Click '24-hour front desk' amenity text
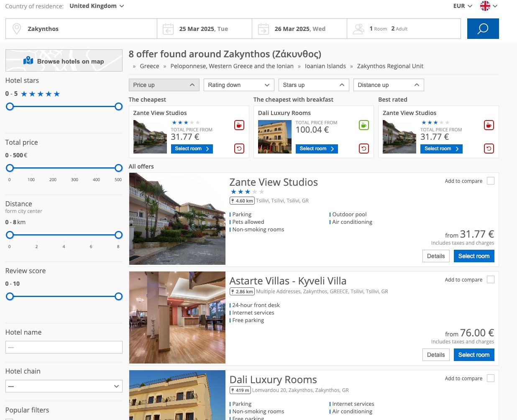 point(256,305)
